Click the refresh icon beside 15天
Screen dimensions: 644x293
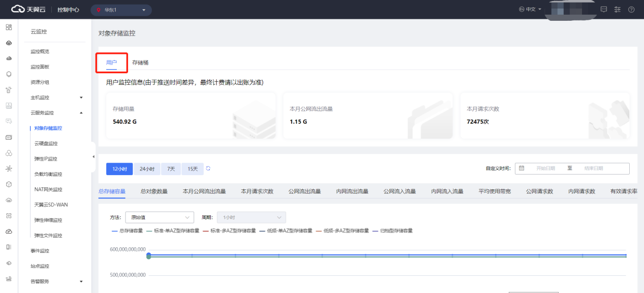(208, 169)
